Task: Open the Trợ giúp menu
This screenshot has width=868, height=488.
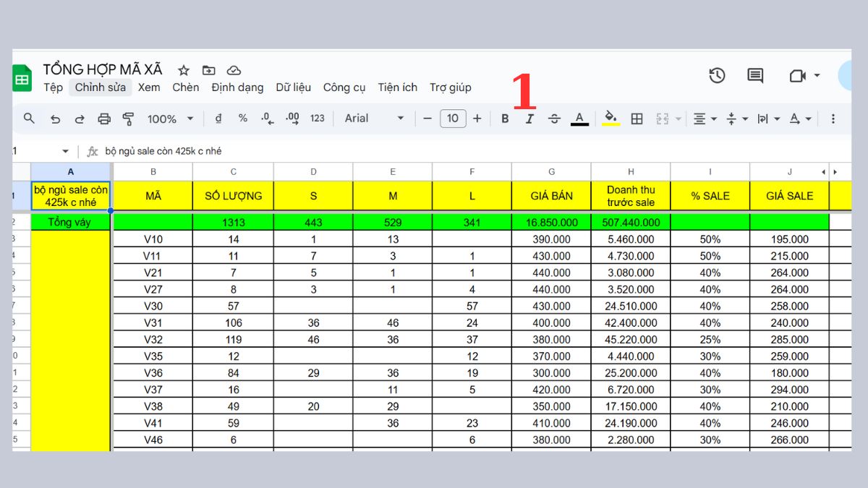Action: pos(451,87)
